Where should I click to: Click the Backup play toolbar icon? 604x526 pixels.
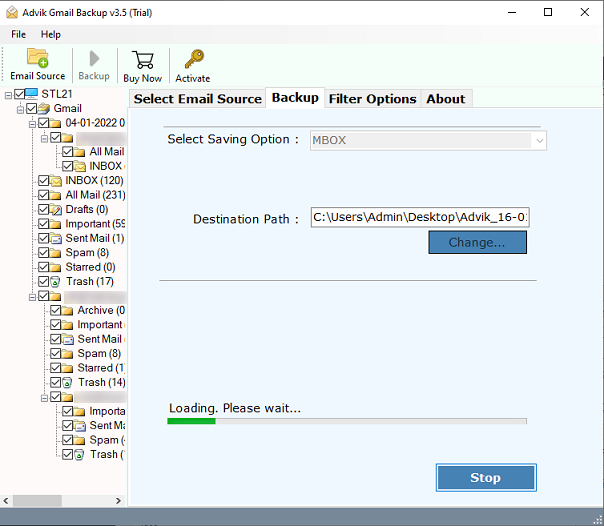(x=94, y=59)
